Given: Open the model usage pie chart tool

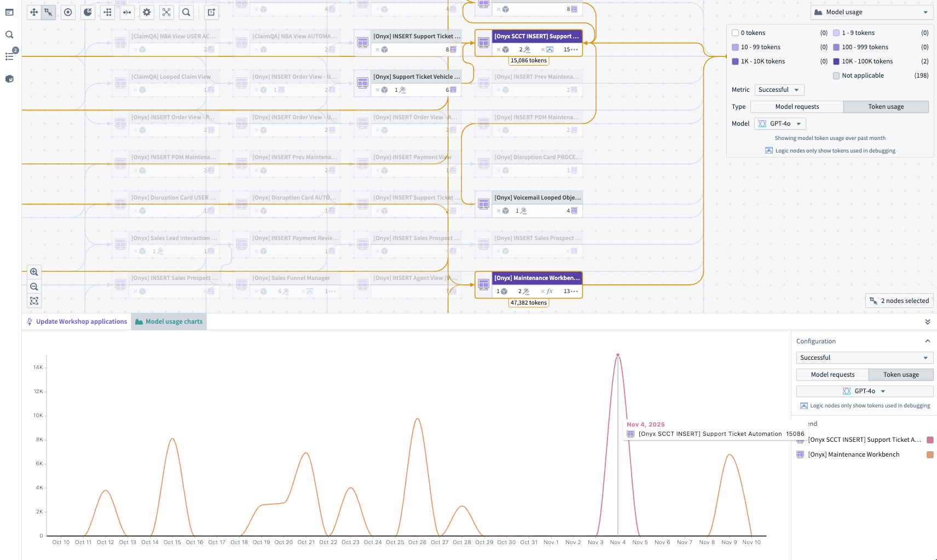Looking at the screenshot, I should point(88,12).
